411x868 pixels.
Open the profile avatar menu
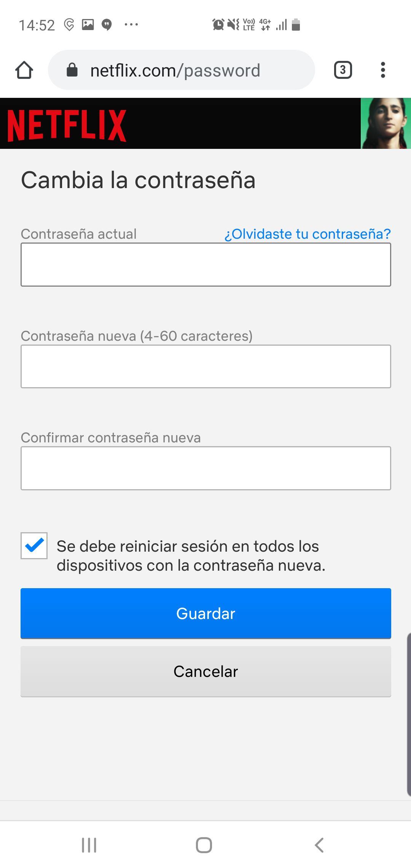(x=386, y=123)
